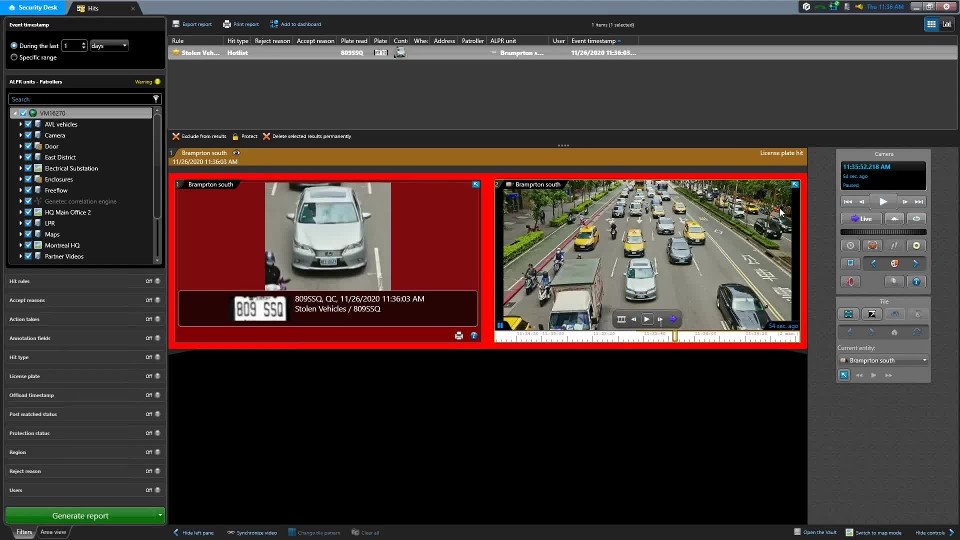Click the Print report icon
The image size is (960, 540).
pyautogui.click(x=227, y=24)
